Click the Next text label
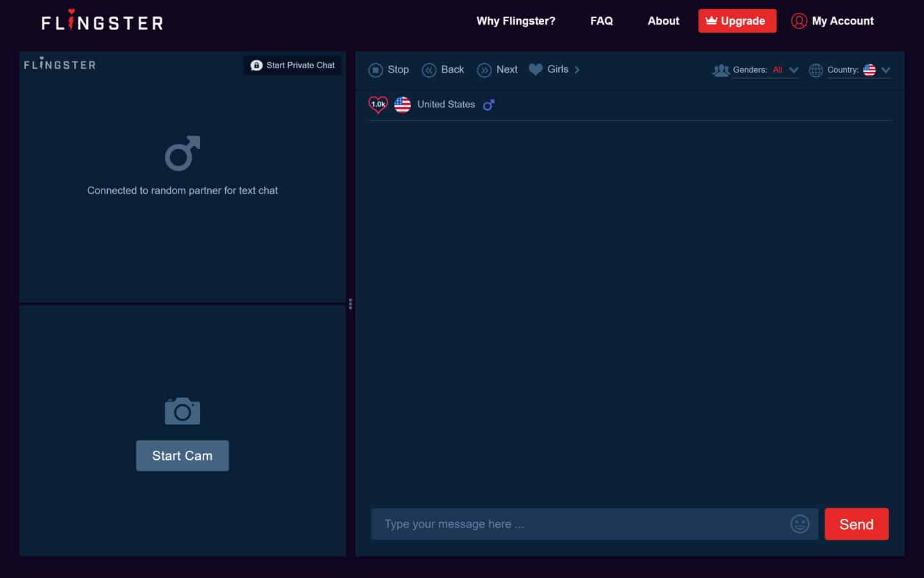The height and width of the screenshot is (578, 924). 507,69
